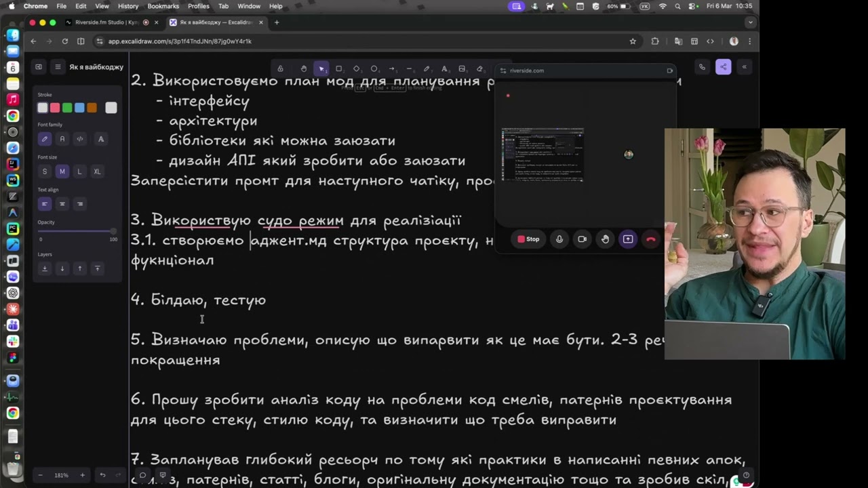868x488 pixels.
Task: Set font size to L
Action: (80, 171)
